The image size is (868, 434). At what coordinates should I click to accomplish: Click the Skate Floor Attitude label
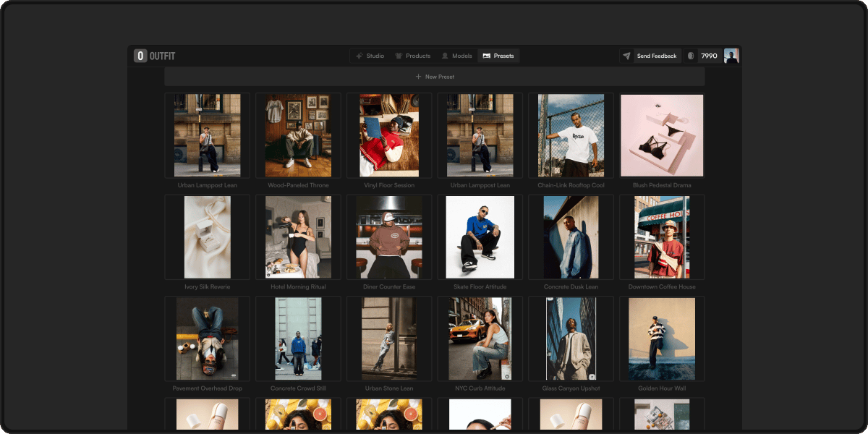(480, 287)
